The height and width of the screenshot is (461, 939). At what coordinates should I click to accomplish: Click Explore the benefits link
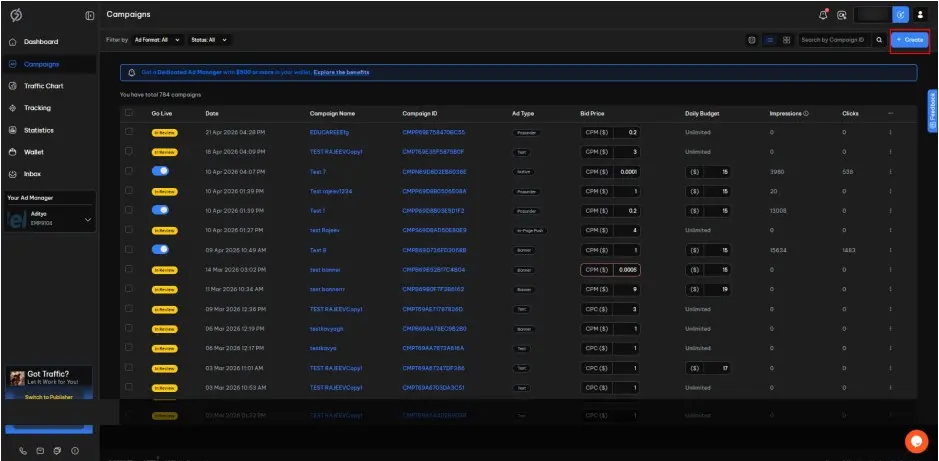(341, 72)
